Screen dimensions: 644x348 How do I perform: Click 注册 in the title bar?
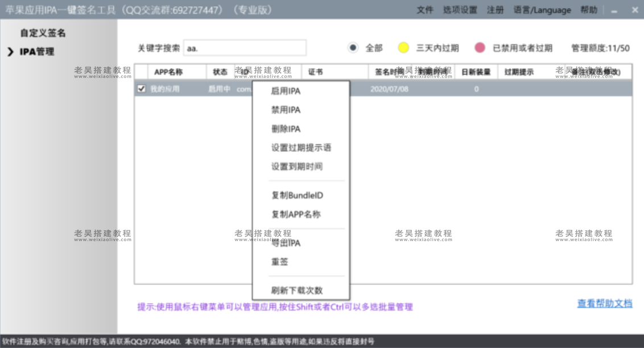pos(496,10)
